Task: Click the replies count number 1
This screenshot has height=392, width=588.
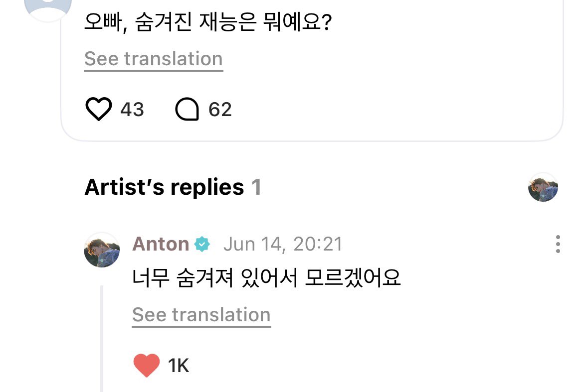Action: point(256,187)
